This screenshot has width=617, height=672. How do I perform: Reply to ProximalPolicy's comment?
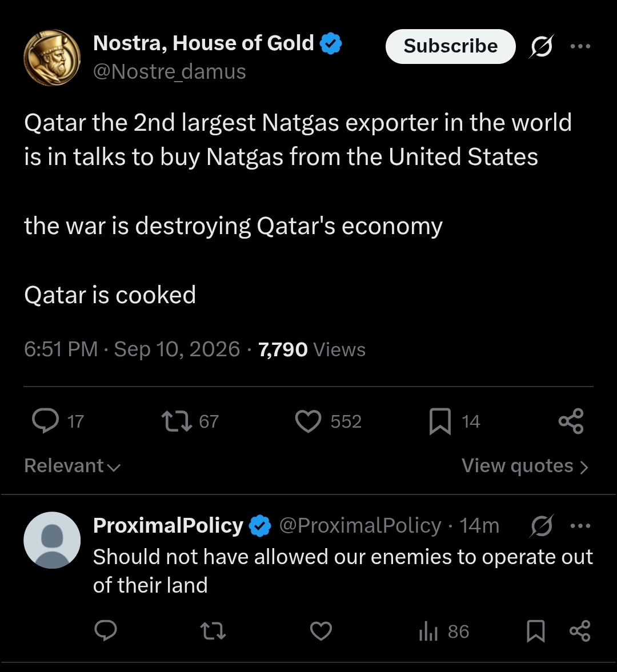pos(106,631)
